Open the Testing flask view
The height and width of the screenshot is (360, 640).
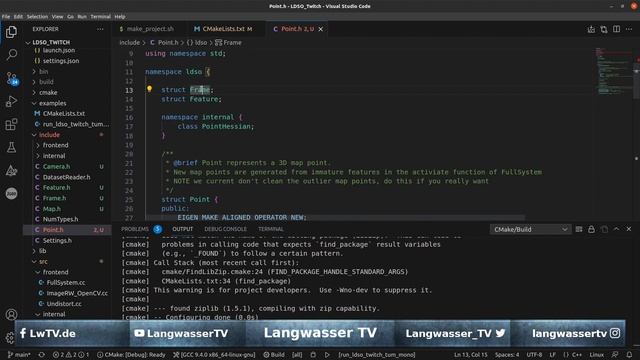click(x=11, y=147)
